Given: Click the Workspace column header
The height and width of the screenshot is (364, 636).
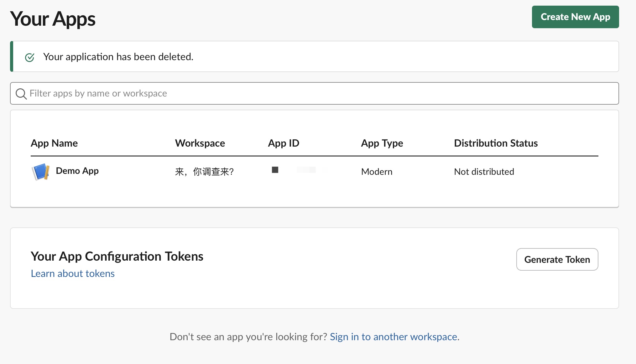Looking at the screenshot, I should (200, 143).
